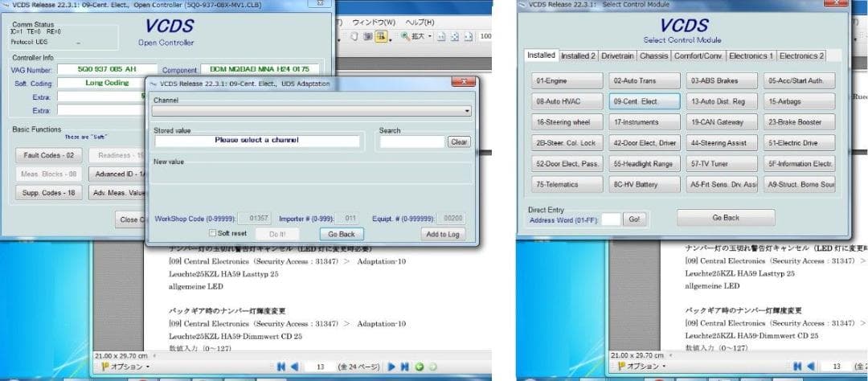Open Fault Codes - 02
The image size is (868, 381).
(49, 156)
